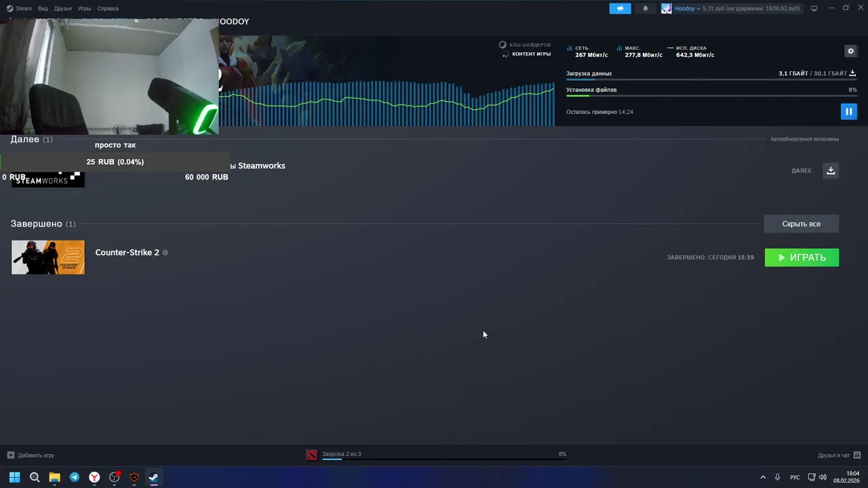Click the Hoodoy profile avatar

tap(667, 8)
